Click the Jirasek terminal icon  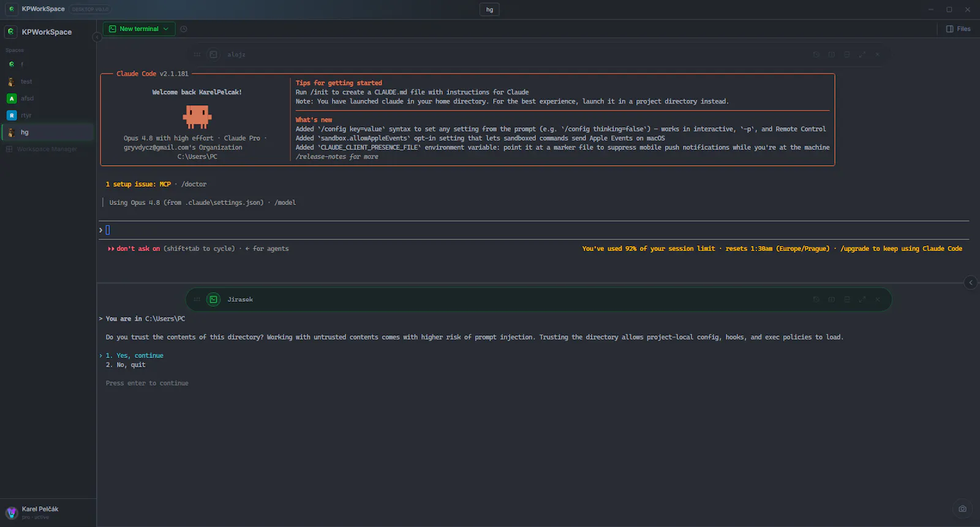(213, 299)
